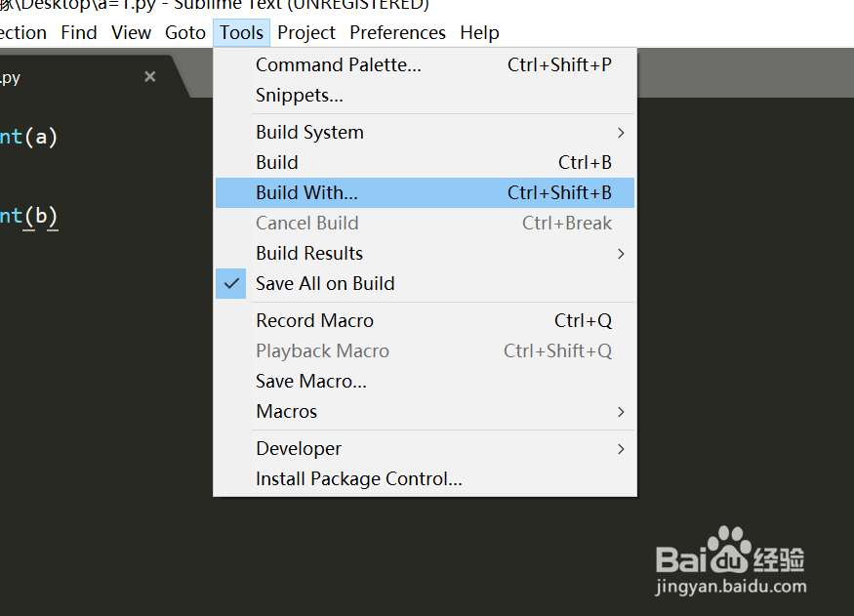The image size is (854, 616).
Task: Close the Tools menu via its title
Action: [x=241, y=32]
